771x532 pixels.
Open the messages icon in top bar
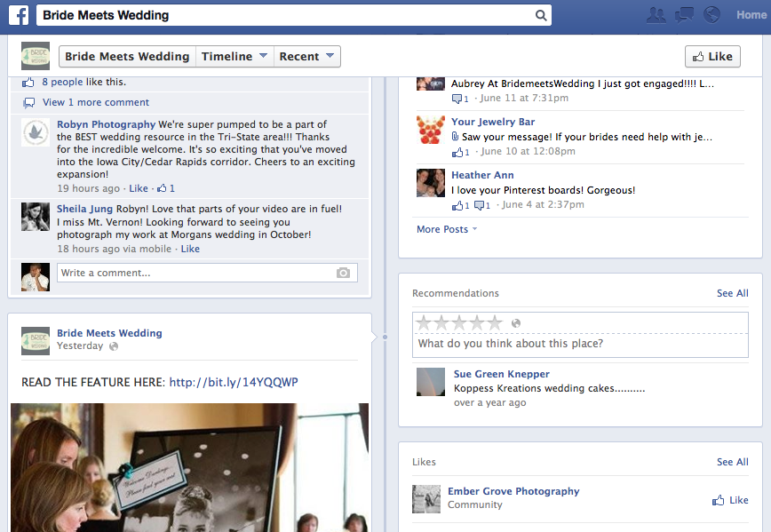coord(684,15)
